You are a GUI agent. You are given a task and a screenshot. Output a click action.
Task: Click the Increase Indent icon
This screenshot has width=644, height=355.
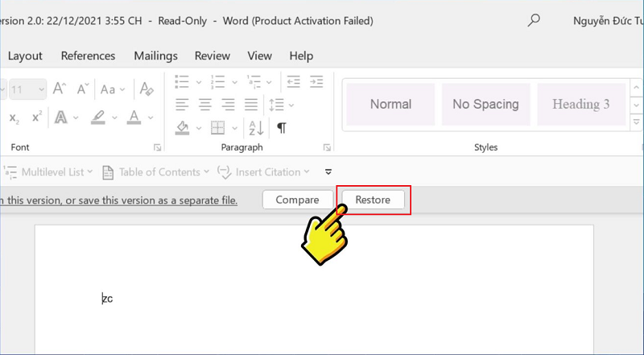tap(316, 81)
